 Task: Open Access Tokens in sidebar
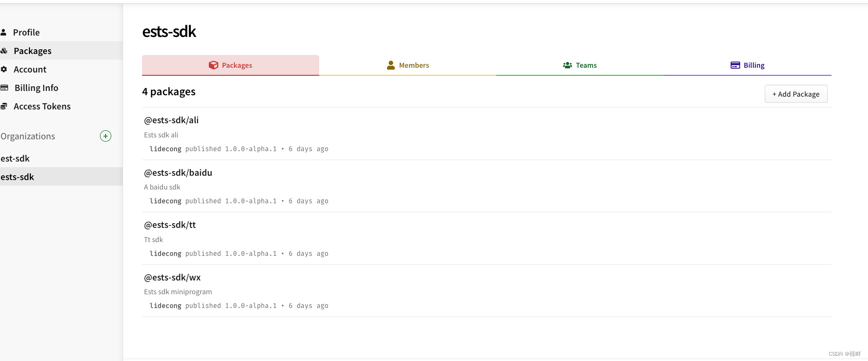62,106
